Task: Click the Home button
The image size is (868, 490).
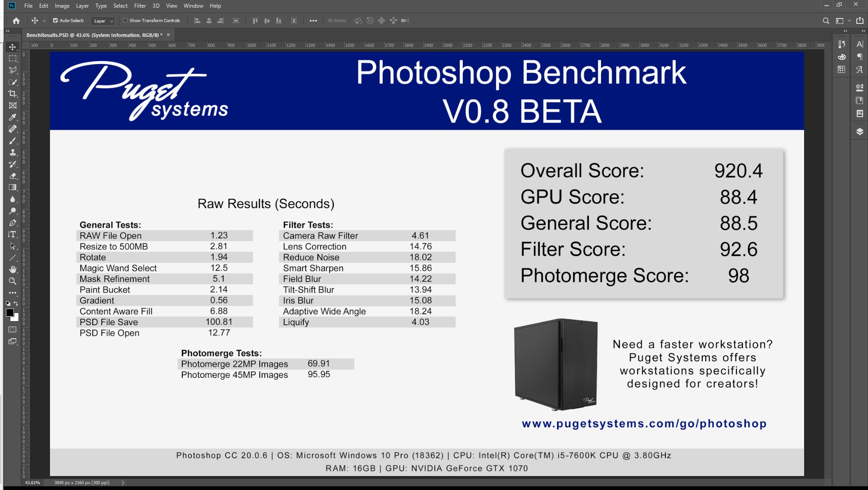Action: 16,21
